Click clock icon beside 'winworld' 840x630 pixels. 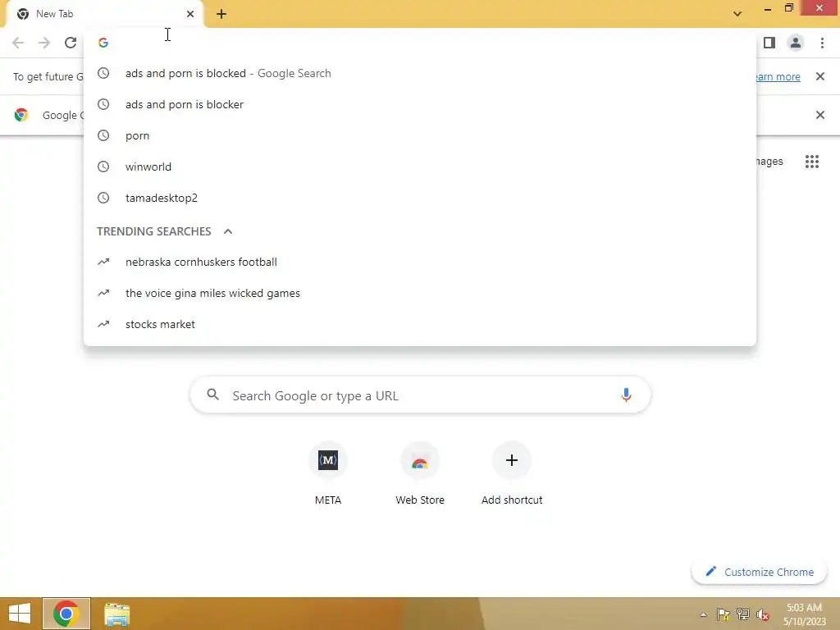pos(103,167)
